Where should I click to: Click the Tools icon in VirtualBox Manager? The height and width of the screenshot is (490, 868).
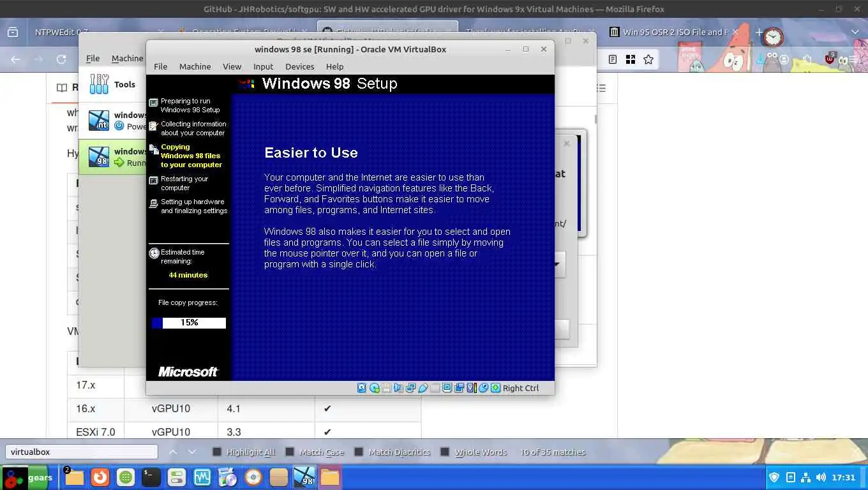click(99, 84)
